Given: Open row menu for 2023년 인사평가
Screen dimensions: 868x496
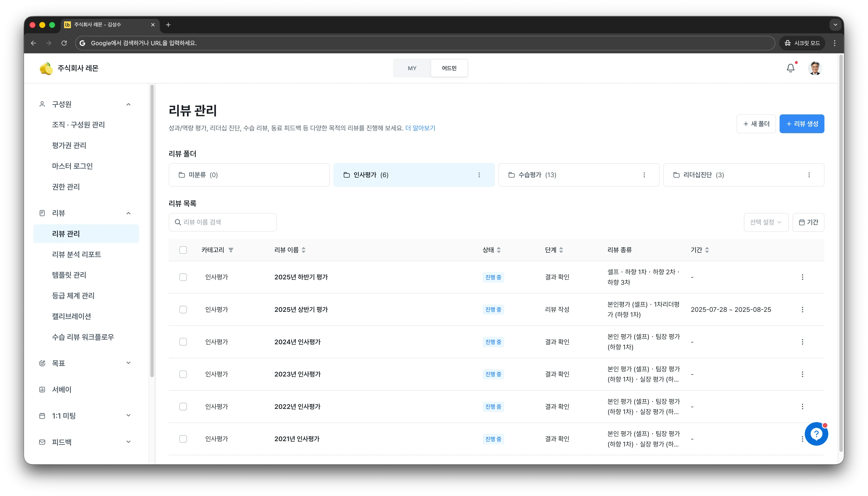Looking at the screenshot, I should [x=803, y=374].
